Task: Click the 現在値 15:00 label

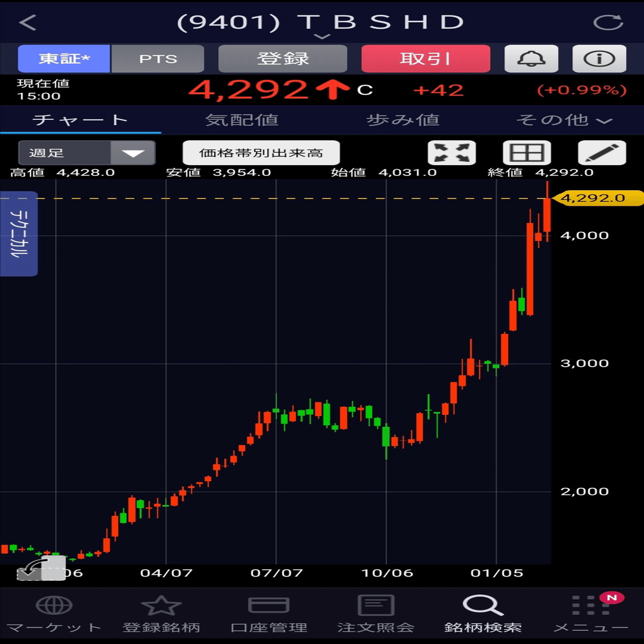Action: pos(43,89)
